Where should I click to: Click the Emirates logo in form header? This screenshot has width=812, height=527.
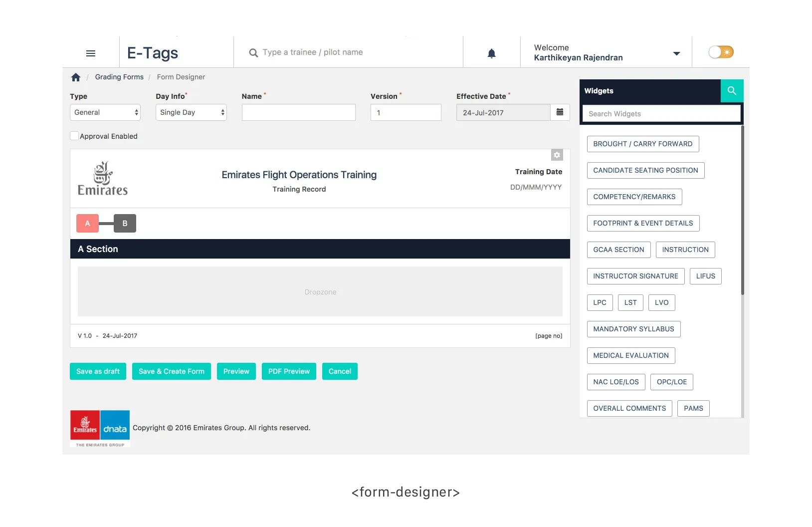[103, 178]
